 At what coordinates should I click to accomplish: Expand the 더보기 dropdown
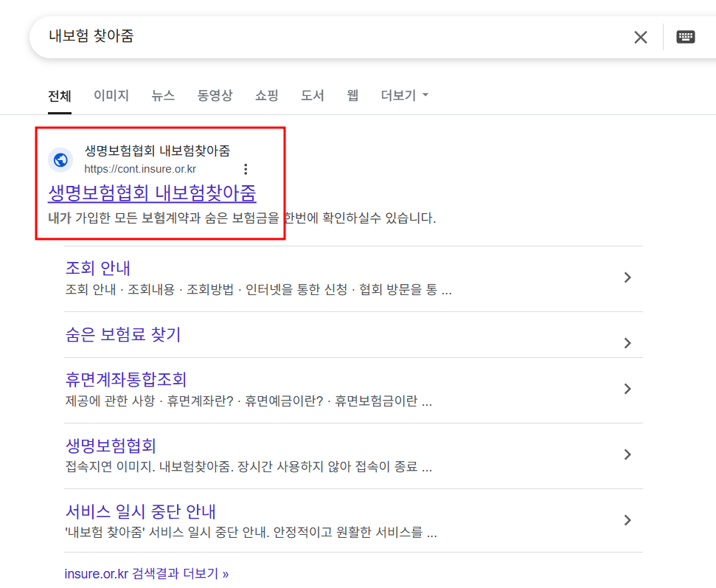(405, 95)
